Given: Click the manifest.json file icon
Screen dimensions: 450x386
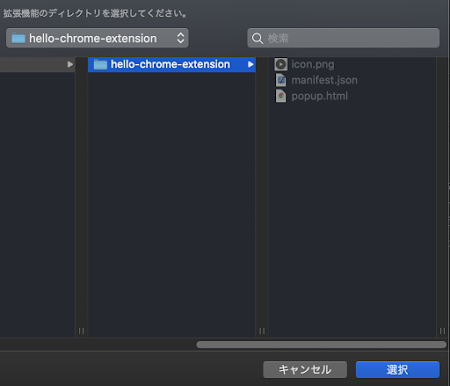Looking at the screenshot, I should pos(281,80).
